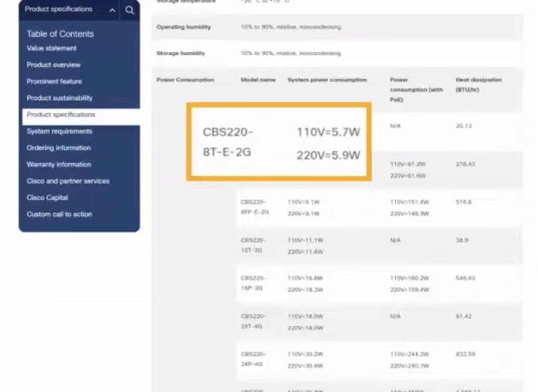This screenshot has width=538, height=392.
Task: Click the Table of Contents heading
Action: [60, 34]
